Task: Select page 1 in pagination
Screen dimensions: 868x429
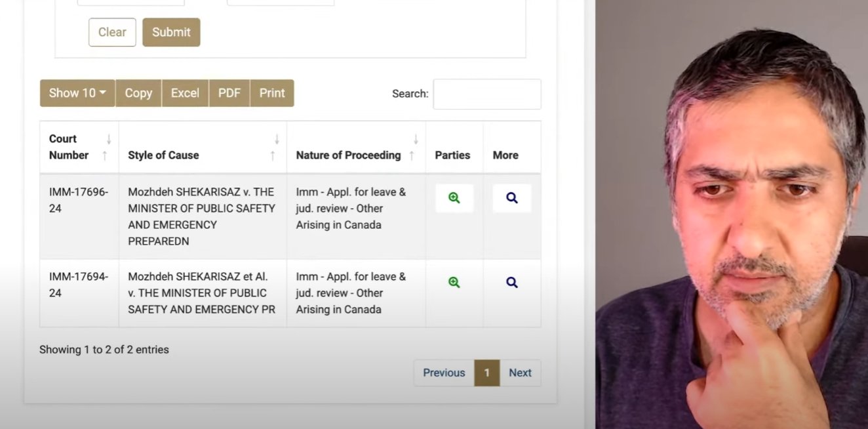Action: (487, 373)
